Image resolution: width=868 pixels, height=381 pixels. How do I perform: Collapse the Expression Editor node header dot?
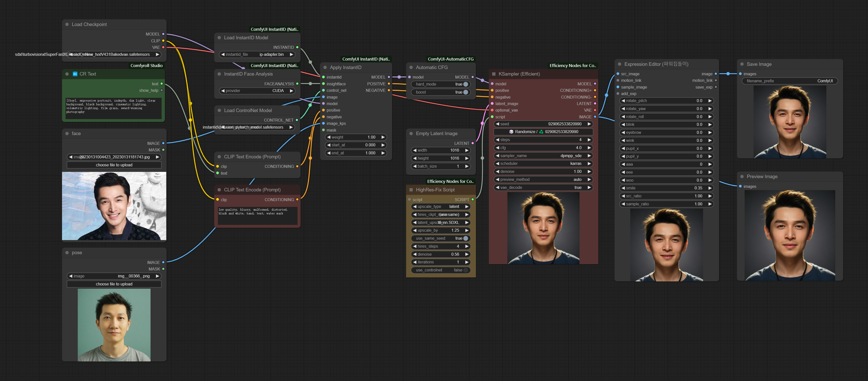pyautogui.click(x=619, y=64)
